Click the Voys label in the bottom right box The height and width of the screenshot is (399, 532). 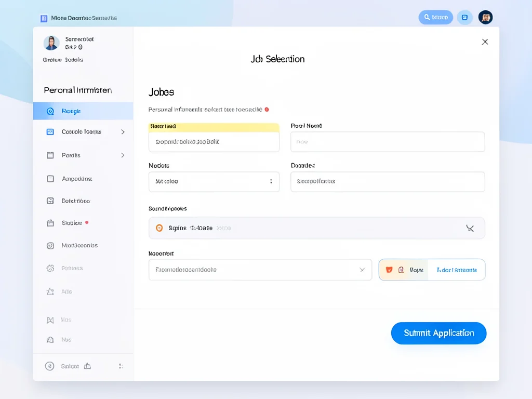tap(416, 270)
